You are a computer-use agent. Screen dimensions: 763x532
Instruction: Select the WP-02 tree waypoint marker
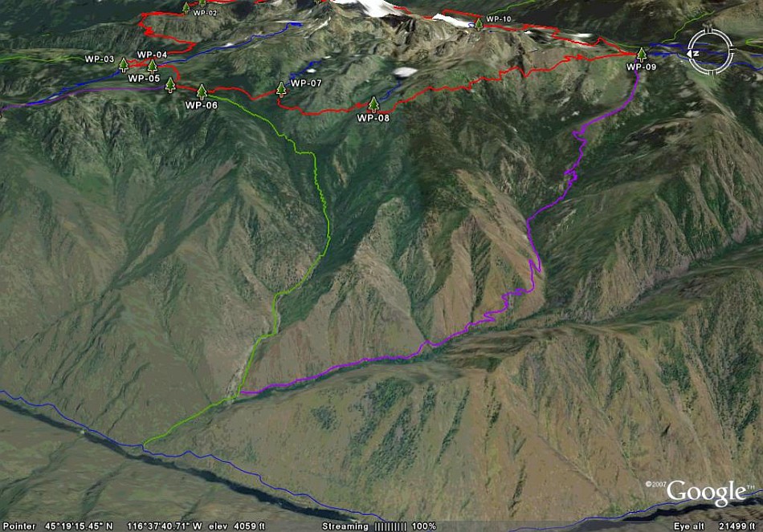point(186,8)
